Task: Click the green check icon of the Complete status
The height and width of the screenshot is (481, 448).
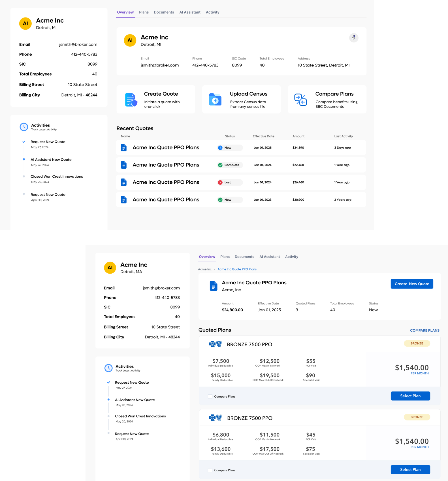Action: pyautogui.click(x=220, y=165)
